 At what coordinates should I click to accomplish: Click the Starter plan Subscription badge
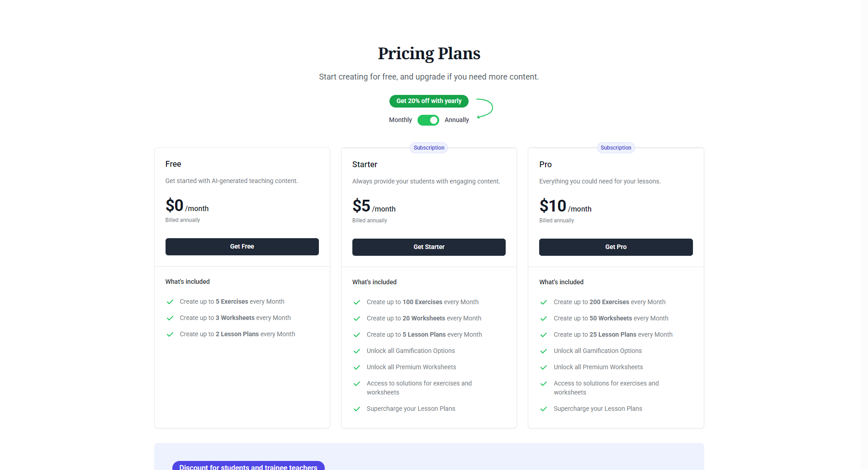(429, 148)
